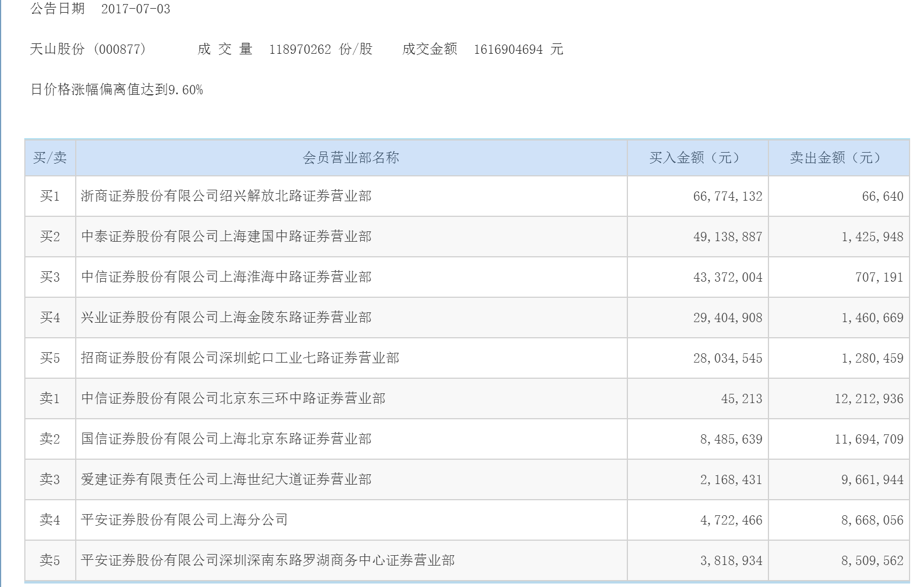Click 兴业证券上海金陵东路证券营业部 branch name
Image resolution: width=924 pixels, height=587 pixels.
click(226, 318)
